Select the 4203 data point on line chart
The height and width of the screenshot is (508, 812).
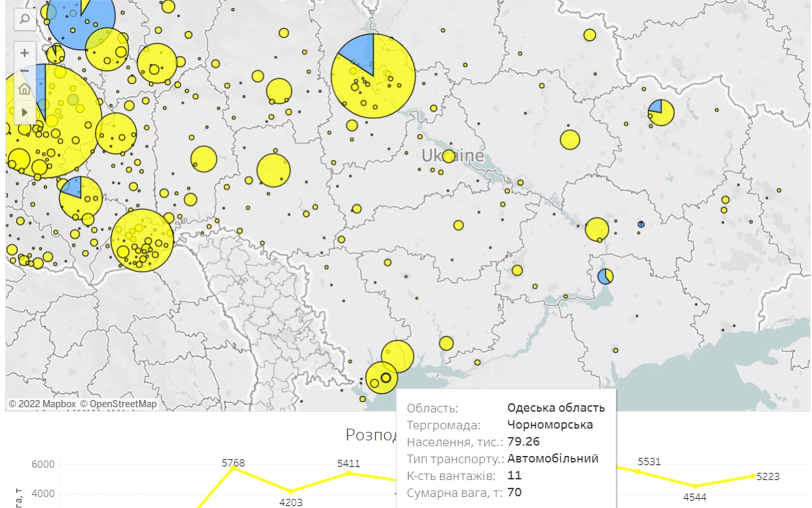point(291,491)
